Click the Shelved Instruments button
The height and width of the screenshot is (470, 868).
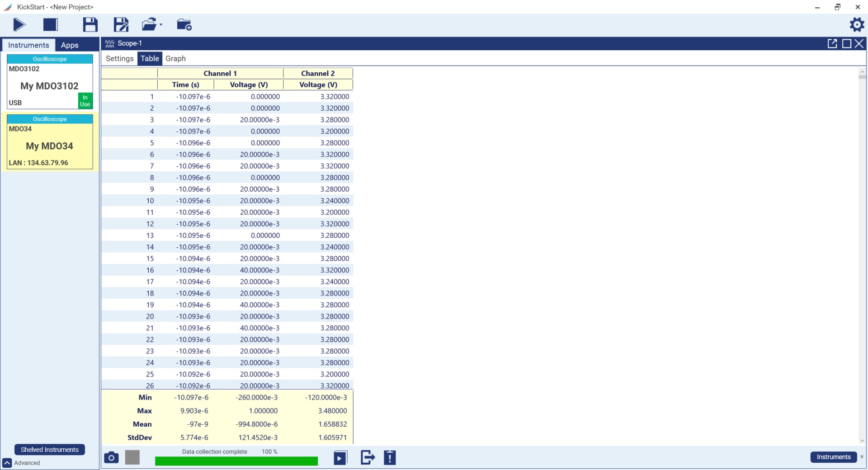pos(50,450)
